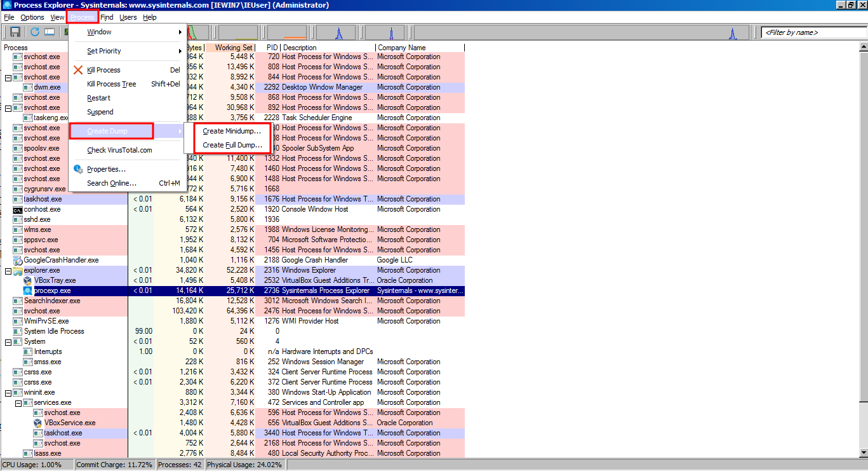The image size is (868, 471).
Task: Click 'Google LLC' company name cell
Action: (395, 260)
